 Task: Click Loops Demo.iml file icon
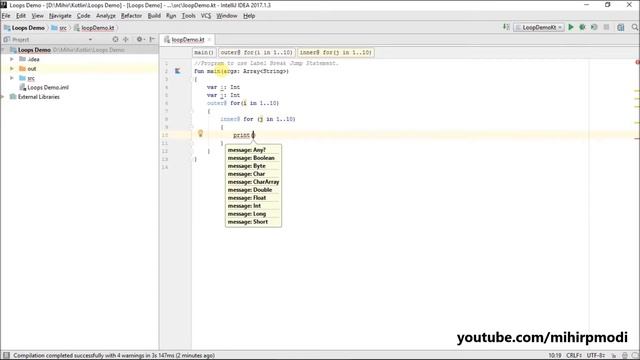point(23,87)
